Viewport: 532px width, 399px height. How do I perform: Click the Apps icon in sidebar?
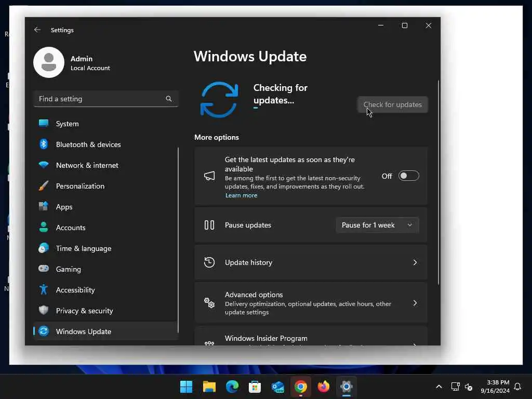pos(44,206)
